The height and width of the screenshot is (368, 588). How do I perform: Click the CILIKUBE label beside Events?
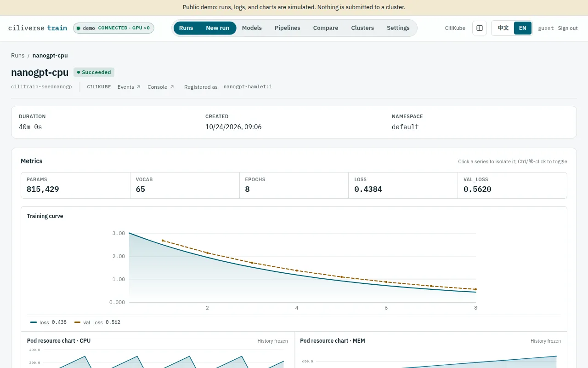tap(99, 87)
